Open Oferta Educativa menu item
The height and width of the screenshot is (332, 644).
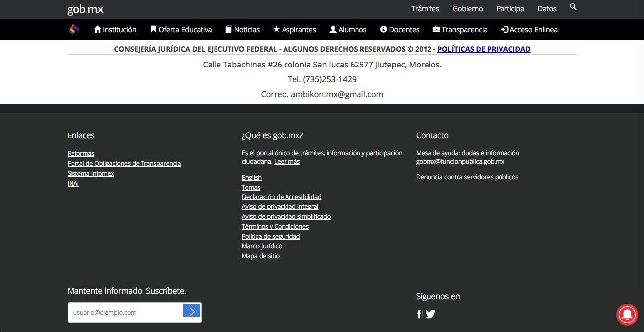[x=181, y=30]
